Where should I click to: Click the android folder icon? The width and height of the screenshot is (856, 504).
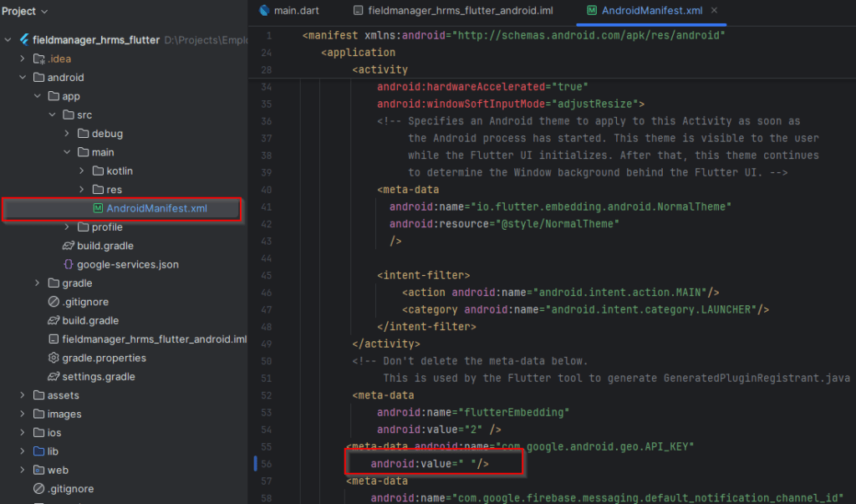tap(38, 77)
